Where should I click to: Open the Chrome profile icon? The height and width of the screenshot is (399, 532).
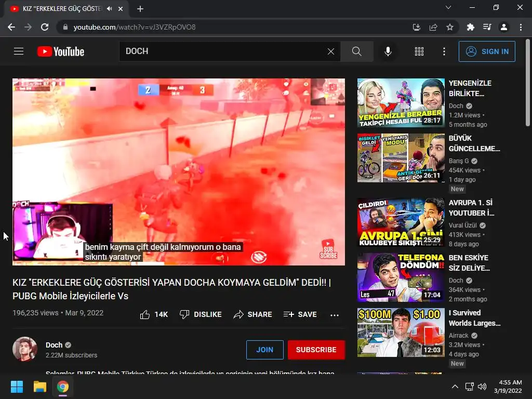pos(504,27)
